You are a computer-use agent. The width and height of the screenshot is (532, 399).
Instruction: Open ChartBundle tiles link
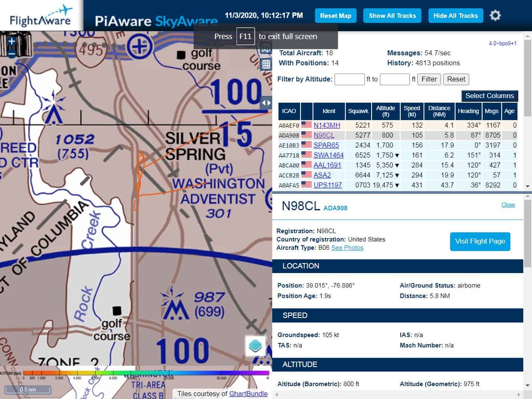[x=248, y=394]
